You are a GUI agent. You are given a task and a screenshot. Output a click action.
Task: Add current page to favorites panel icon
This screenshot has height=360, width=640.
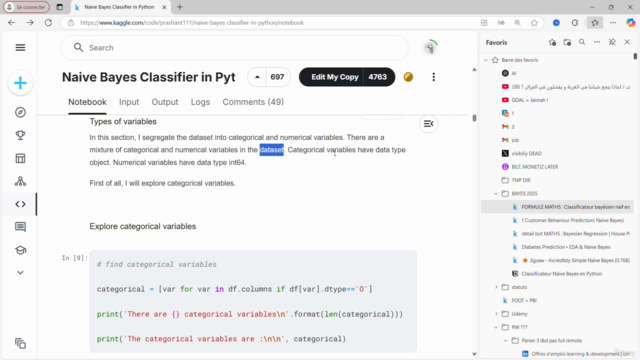pyautogui.click(x=552, y=42)
